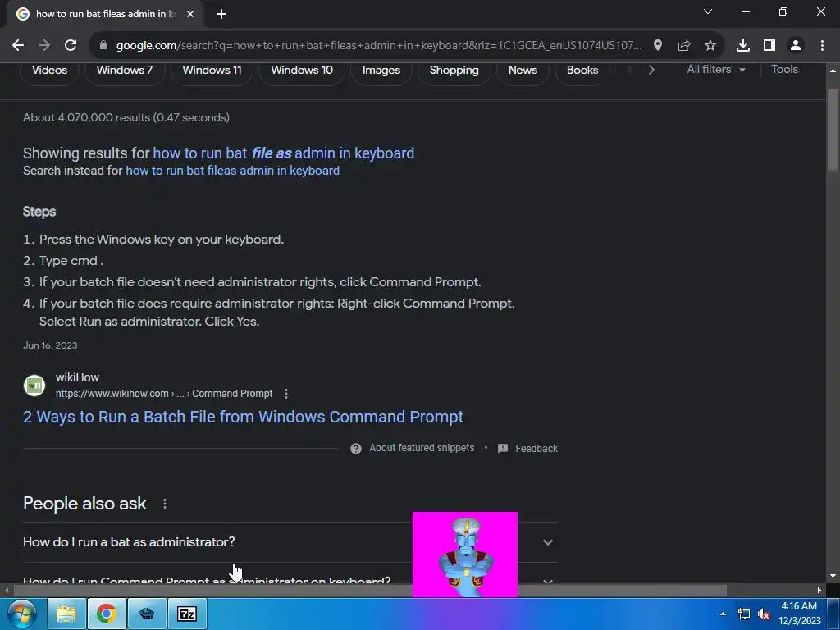Screen dimensions: 840x630
Task: Select the Windows 7 filter chip
Action: tap(125, 71)
